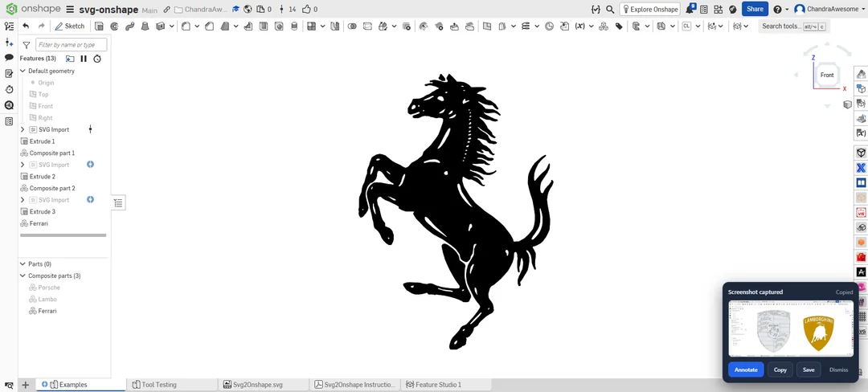The height and width of the screenshot is (392, 868).
Task: Click the Redo arrow
Action: tap(42, 26)
